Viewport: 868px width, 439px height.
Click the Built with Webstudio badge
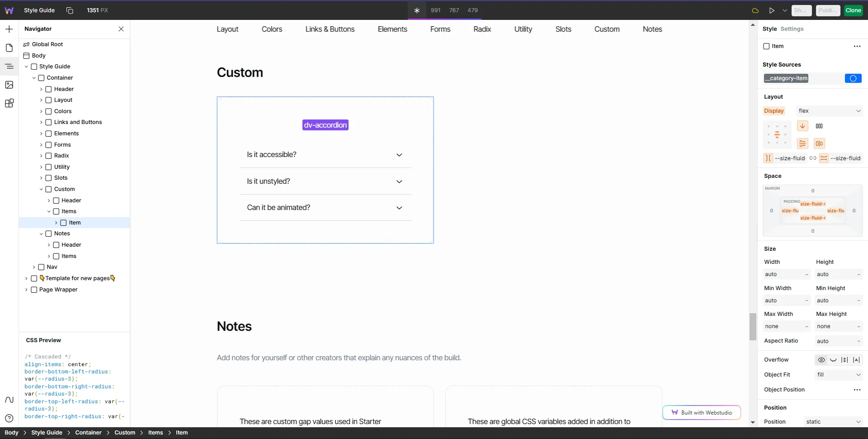[701, 412]
